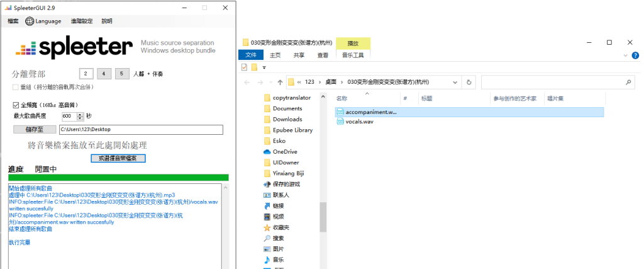Select 5 stems separation button

point(122,74)
